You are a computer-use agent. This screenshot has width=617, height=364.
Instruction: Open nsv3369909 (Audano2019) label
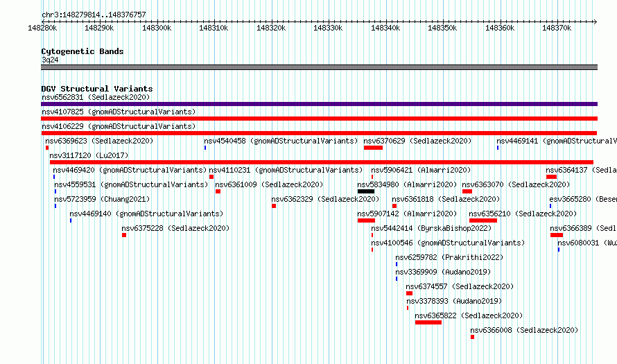[443, 272]
